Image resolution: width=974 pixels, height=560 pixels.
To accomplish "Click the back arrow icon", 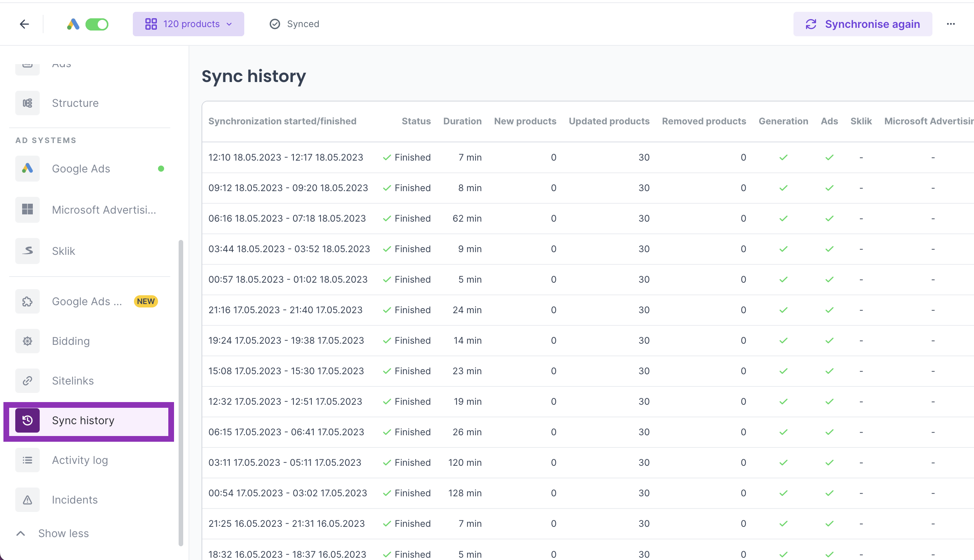I will tap(24, 24).
